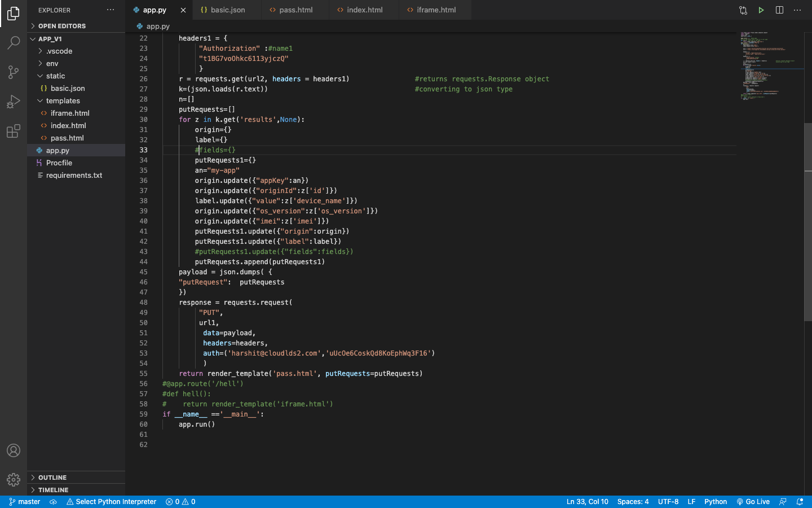Toggle the problems indicator in the status bar
This screenshot has height=508, width=812.
point(180,501)
